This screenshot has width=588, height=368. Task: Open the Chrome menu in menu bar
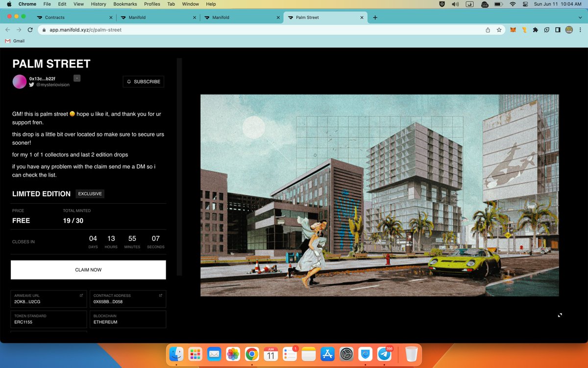(x=27, y=4)
